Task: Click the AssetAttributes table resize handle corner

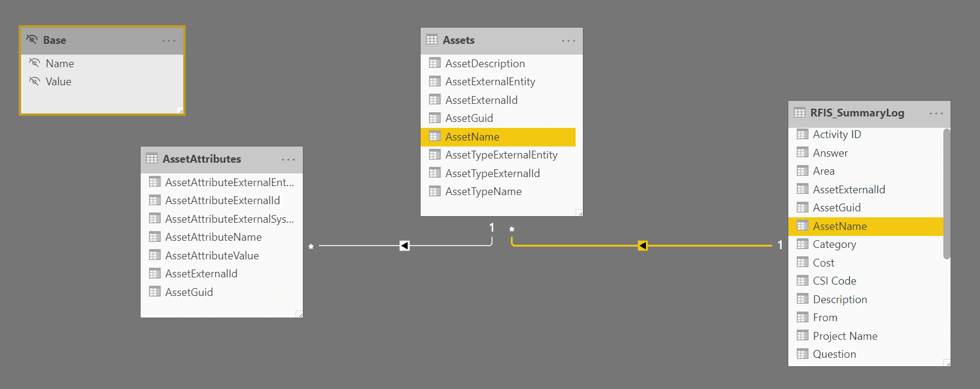Action: coord(299,314)
